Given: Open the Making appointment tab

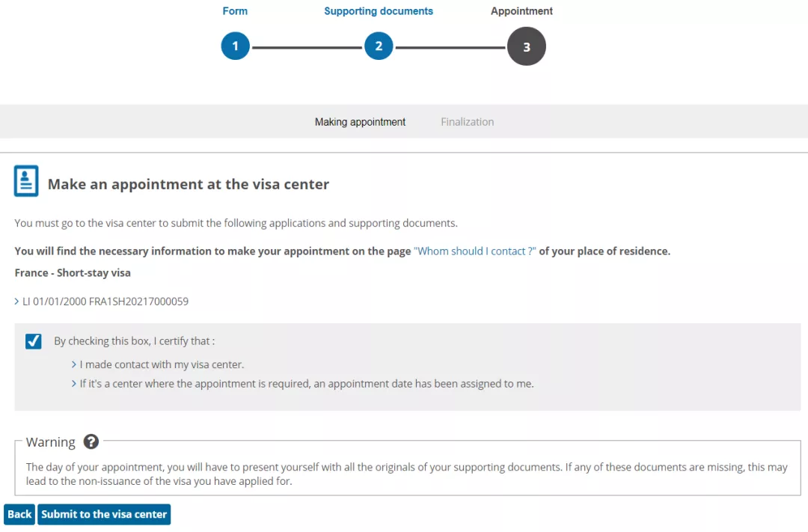Looking at the screenshot, I should (x=360, y=122).
